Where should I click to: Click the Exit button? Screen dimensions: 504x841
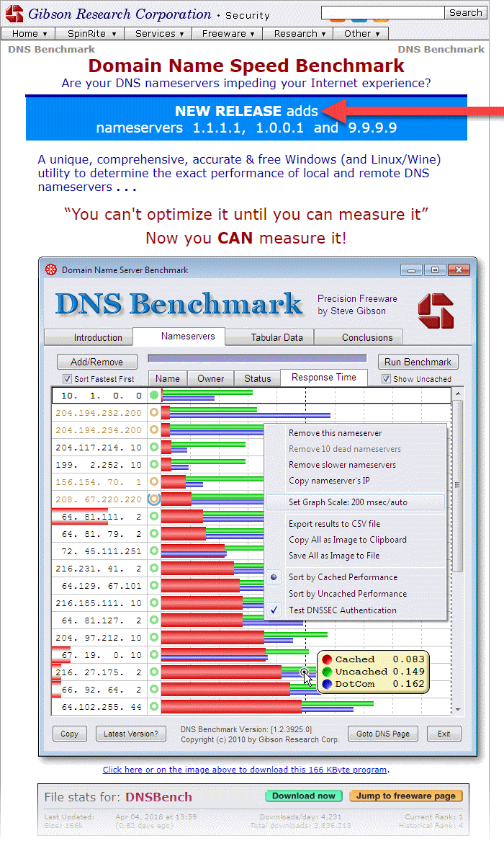click(444, 734)
